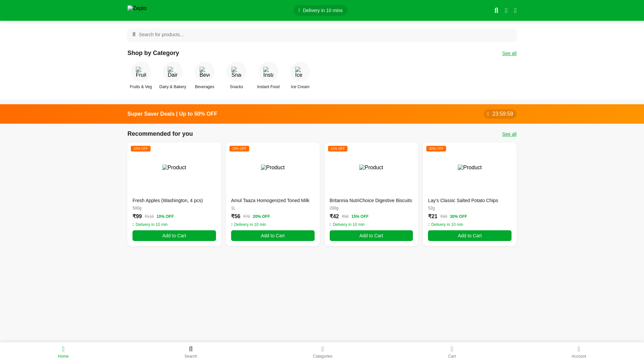Add Amul Taaza Toned Milk to cart
The width and height of the screenshot is (644, 362).
click(x=273, y=236)
